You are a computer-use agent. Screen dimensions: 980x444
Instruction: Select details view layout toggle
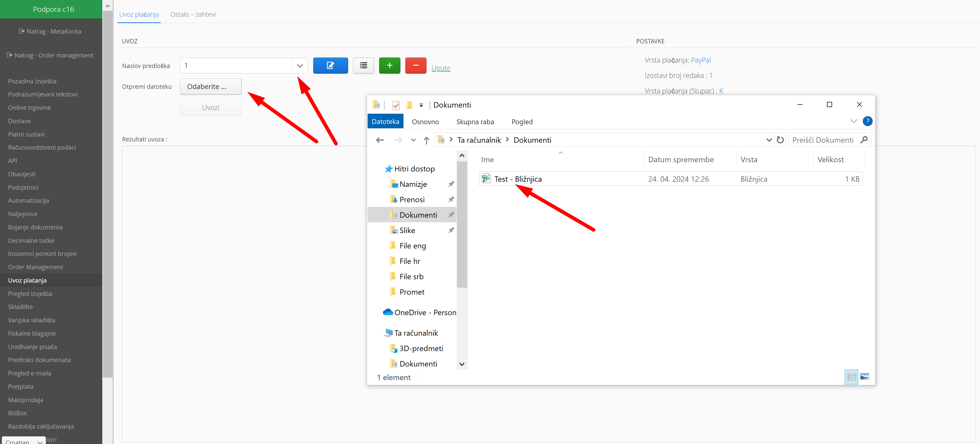tap(851, 377)
